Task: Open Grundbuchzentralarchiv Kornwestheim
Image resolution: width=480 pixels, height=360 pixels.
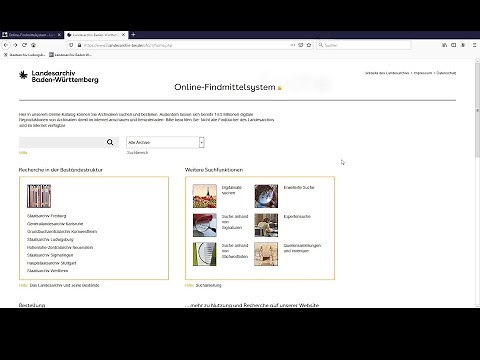Action: pyautogui.click(x=62, y=232)
